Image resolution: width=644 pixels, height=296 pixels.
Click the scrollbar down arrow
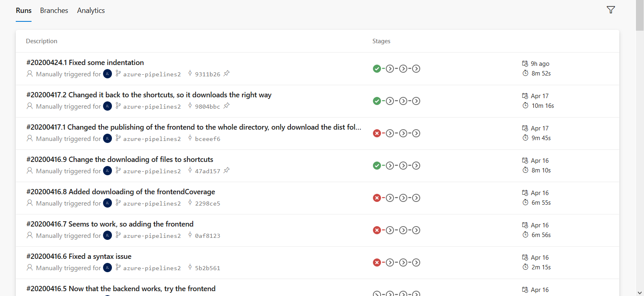pos(640,292)
